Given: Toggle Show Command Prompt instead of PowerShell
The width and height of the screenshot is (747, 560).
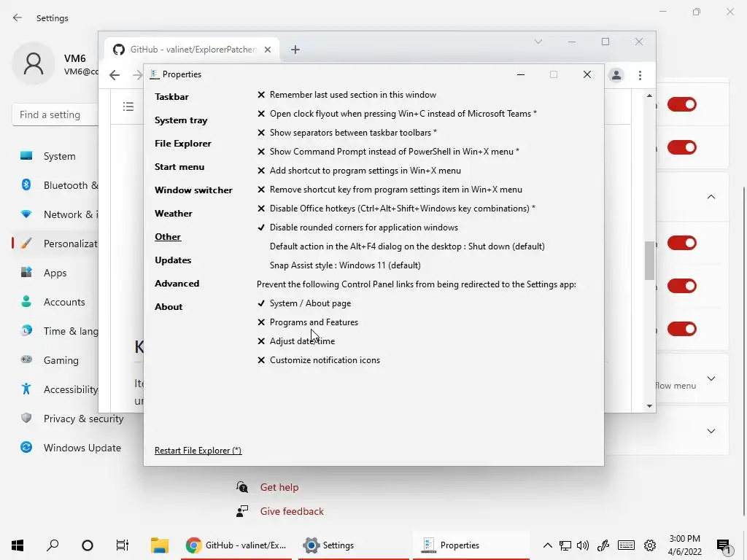Looking at the screenshot, I should coord(388,152).
